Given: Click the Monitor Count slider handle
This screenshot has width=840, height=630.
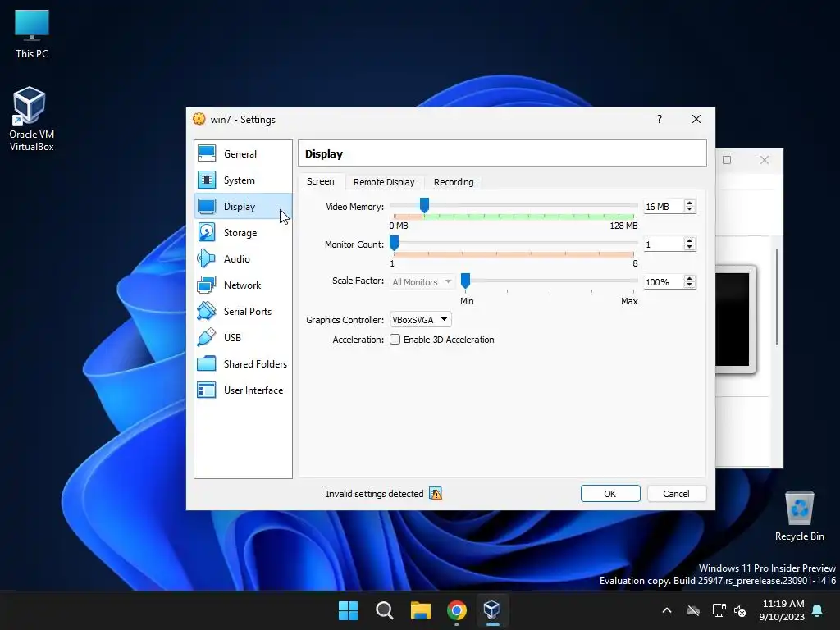Looking at the screenshot, I should [x=394, y=243].
